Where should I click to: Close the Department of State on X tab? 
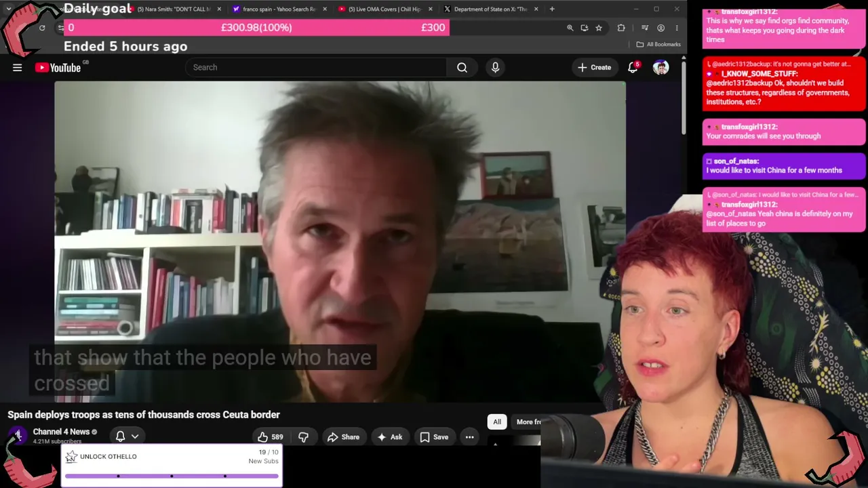tap(536, 9)
